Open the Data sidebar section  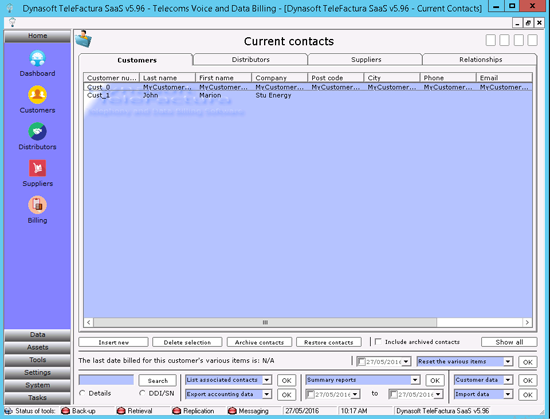click(x=38, y=335)
